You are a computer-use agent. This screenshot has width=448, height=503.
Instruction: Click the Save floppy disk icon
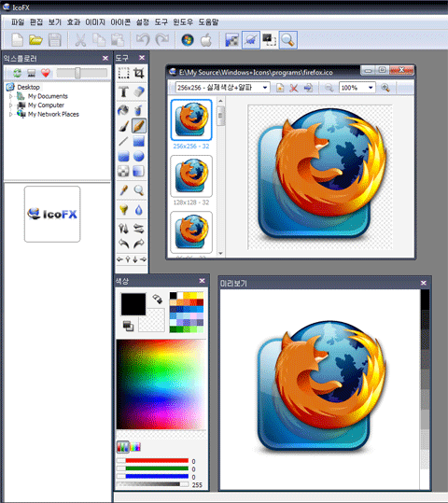coord(54,40)
